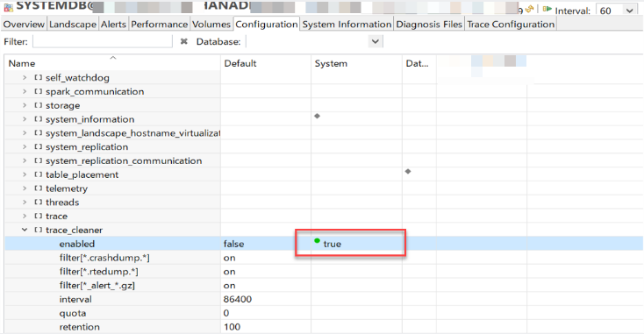This screenshot has width=644, height=334.
Task: Expand system_replication_communication section
Action: pyautogui.click(x=25, y=160)
